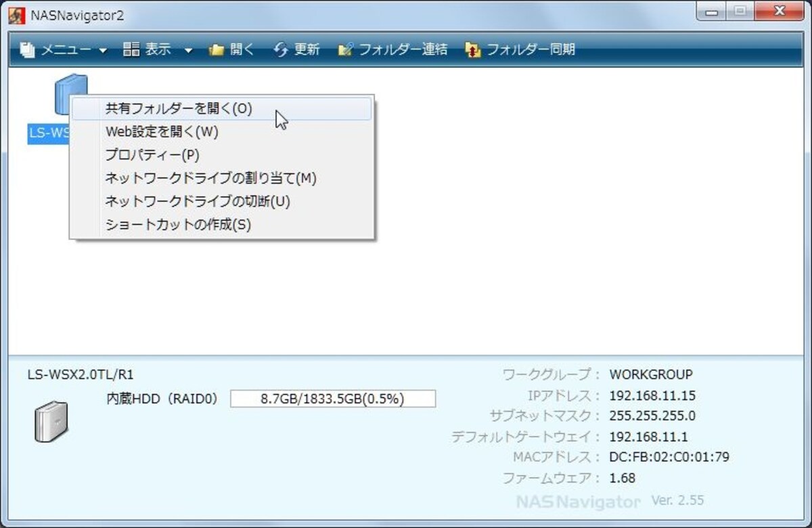
Task: Click the NASNavigator2 title bar app icon
Action: point(18,15)
